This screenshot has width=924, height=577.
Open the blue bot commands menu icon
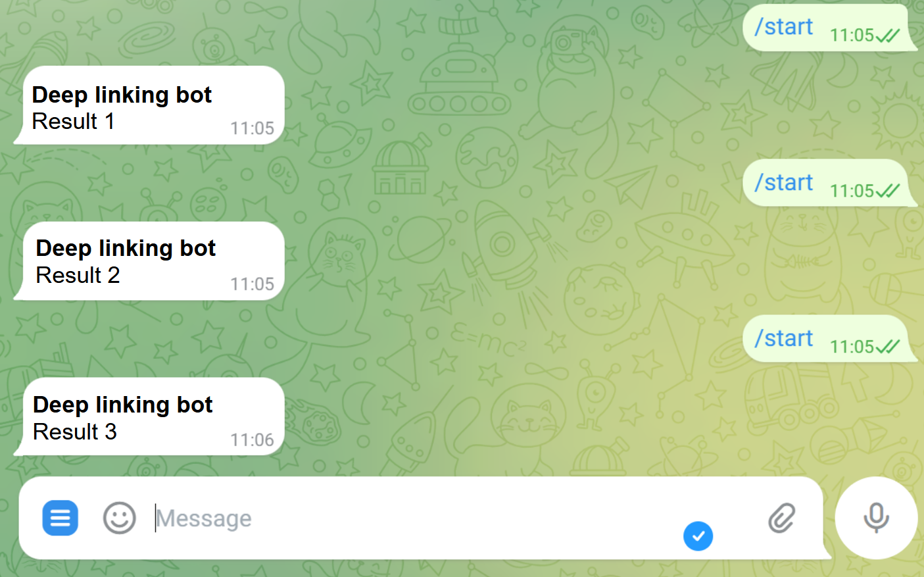pos(60,518)
